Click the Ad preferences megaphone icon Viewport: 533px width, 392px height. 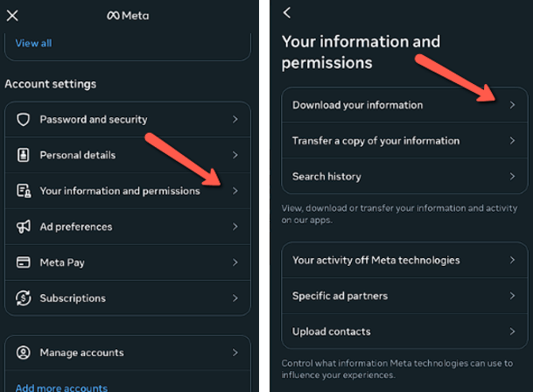(x=24, y=227)
